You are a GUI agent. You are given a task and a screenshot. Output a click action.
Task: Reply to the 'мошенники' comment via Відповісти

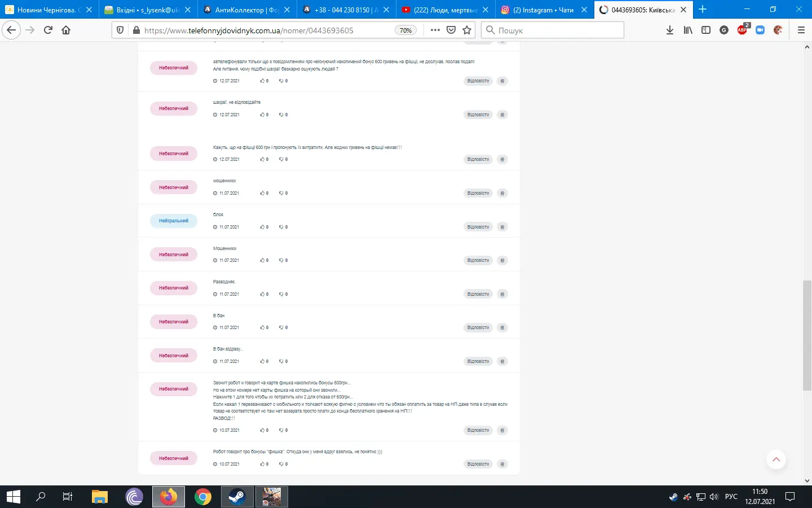click(478, 193)
